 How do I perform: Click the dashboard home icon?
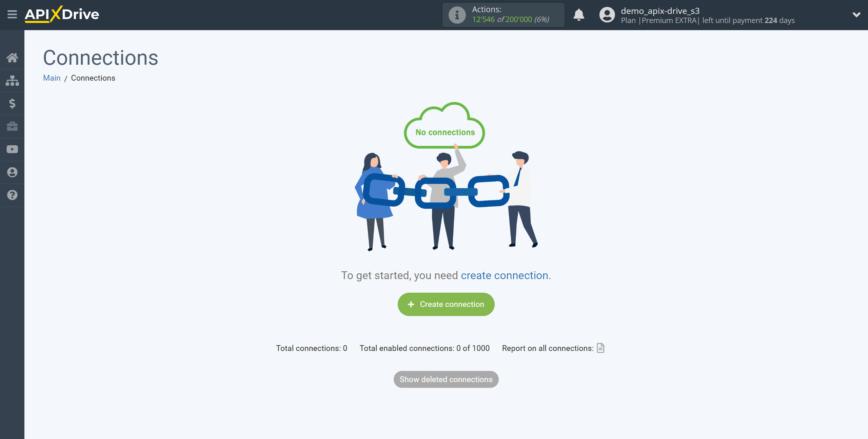(12, 58)
